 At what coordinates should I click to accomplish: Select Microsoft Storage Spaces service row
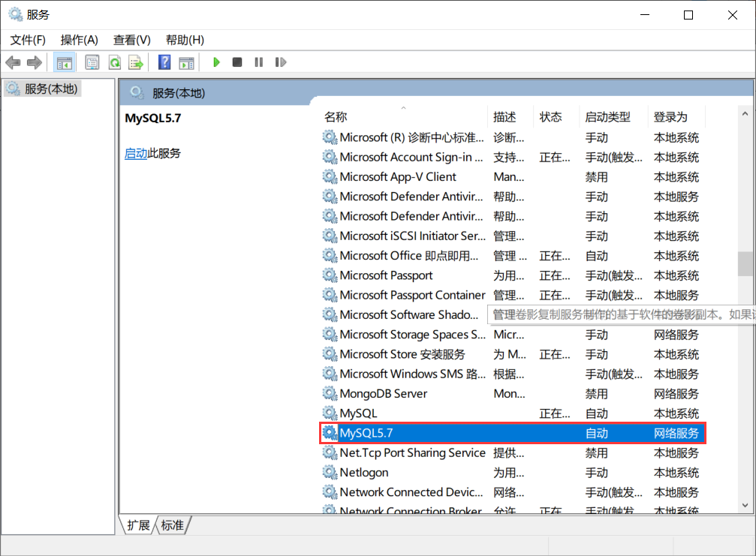pos(513,335)
